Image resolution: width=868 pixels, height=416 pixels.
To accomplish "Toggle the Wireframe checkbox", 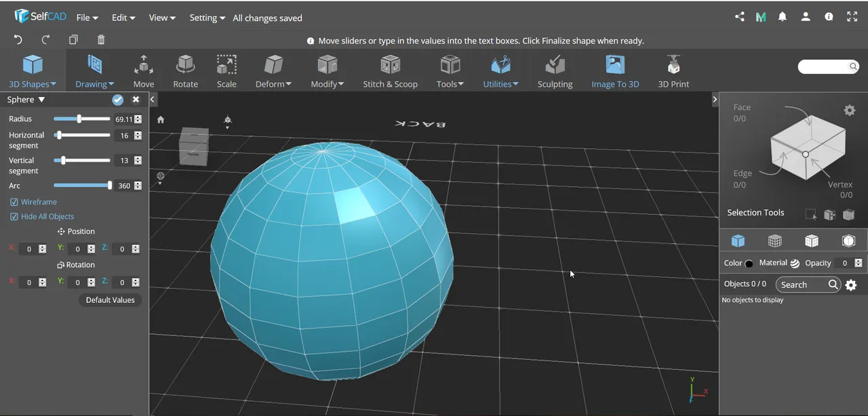I will pyautogui.click(x=14, y=202).
